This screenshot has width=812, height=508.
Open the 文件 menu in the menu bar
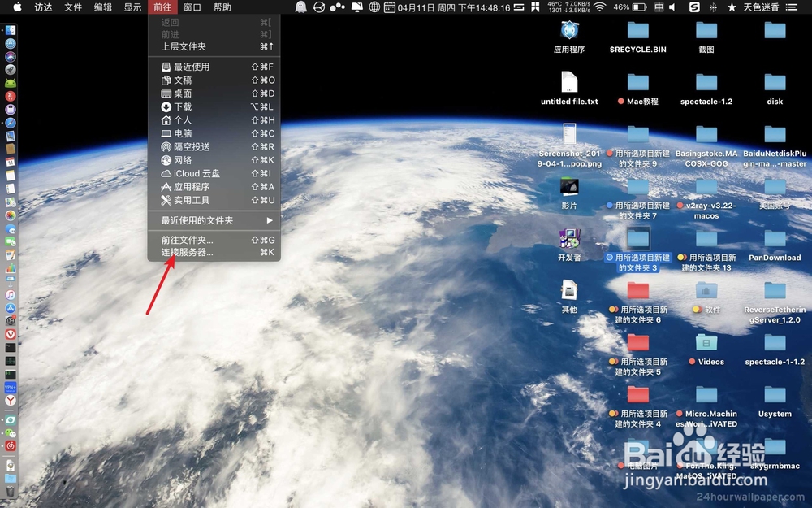72,7
